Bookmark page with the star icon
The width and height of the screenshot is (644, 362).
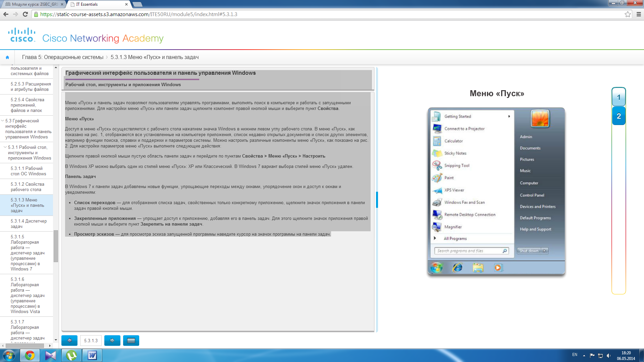coord(628,14)
